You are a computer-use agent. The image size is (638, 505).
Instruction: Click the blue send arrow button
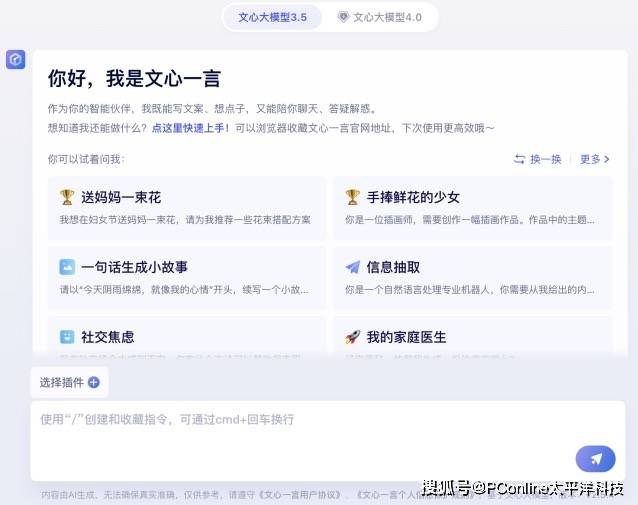coord(595,459)
